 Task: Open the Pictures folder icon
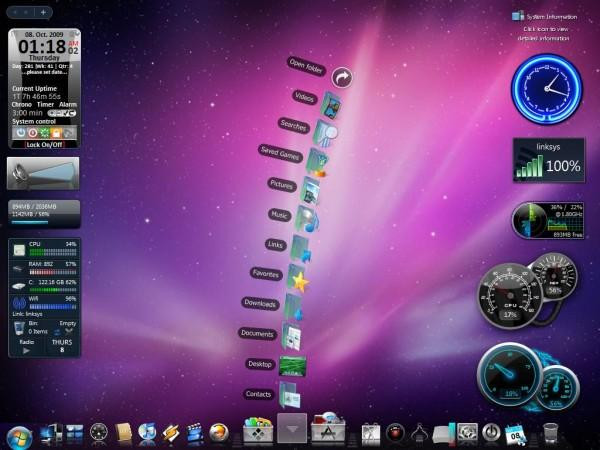click(x=312, y=191)
